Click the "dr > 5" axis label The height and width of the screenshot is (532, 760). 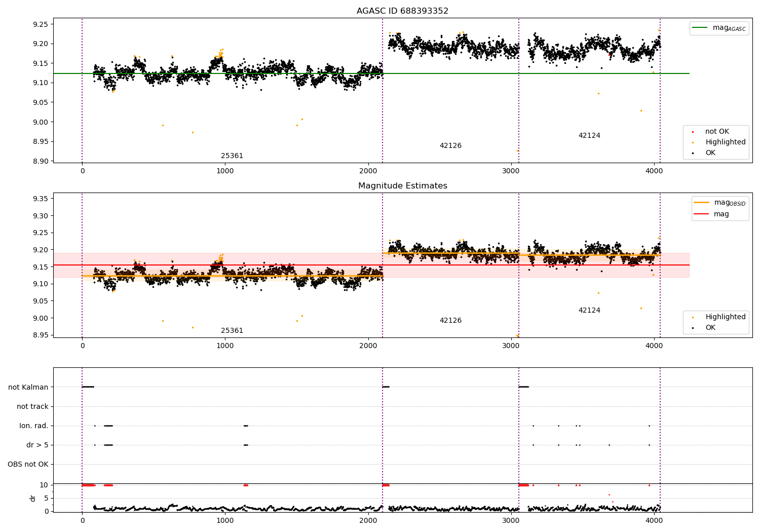[37, 445]
